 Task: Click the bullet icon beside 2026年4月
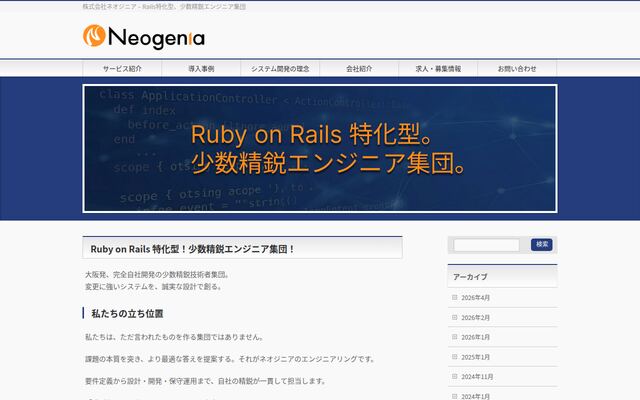[x=455, y=298]
